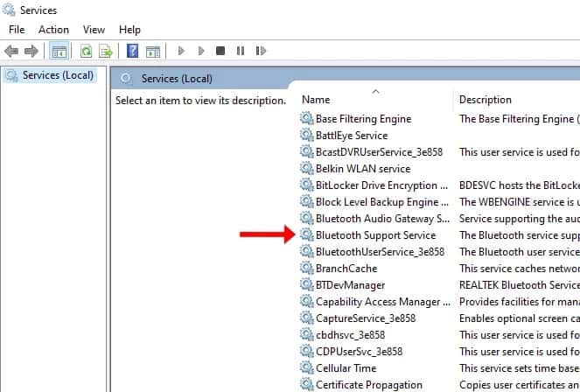This screenshot has width=580, height=392.
Task: Click the Restart Service toolbar icon
Action: click(x=261, y=51)
